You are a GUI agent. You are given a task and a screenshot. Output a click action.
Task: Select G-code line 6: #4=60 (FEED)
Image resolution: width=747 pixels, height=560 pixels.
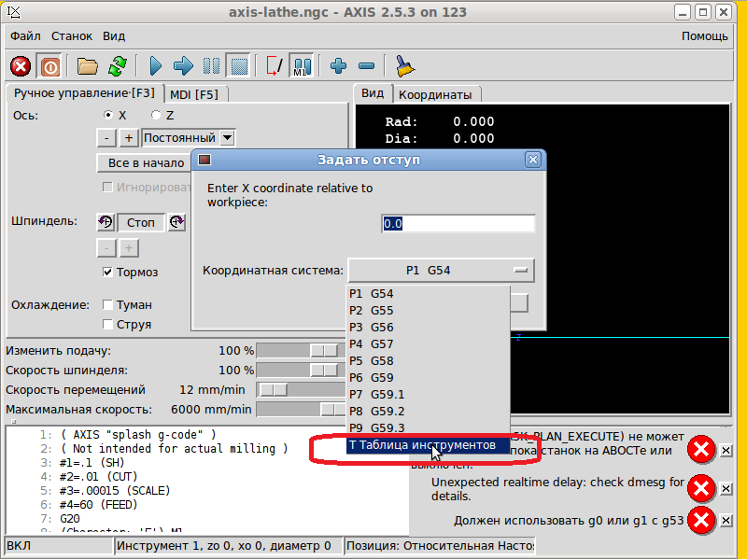tap(99, 505)
